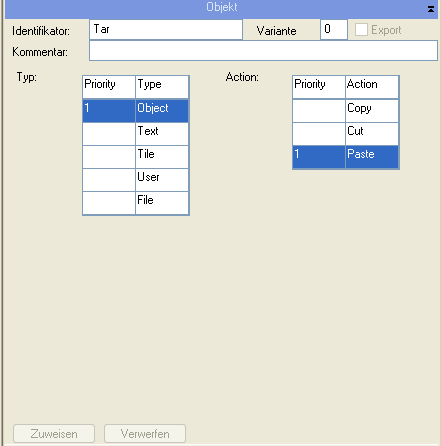The image size is (441, 446).
Task: Select the File type entry
Action: pyautogui.click(x=136, y=203)
